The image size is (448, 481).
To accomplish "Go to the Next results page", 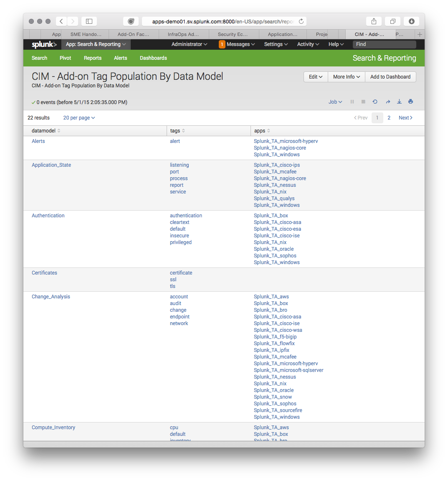I will pyautogui.click(x=405, y=118).
